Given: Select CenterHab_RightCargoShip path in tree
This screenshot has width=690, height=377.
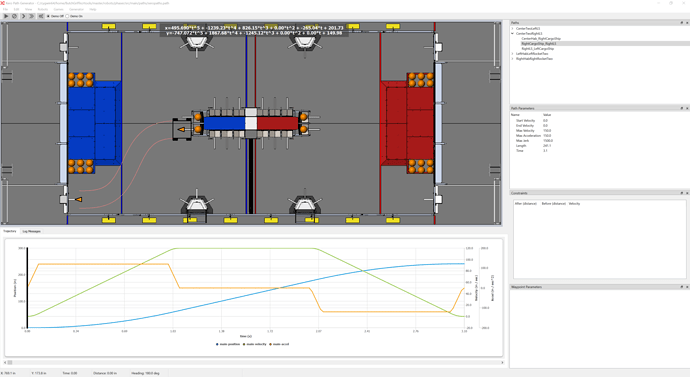Looking at the screenshot, I should point(541,39).
